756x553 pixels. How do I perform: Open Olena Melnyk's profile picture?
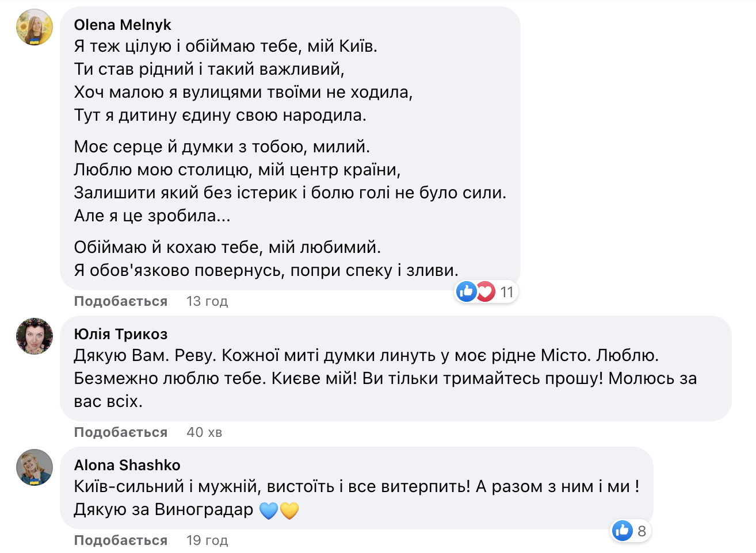click(34, 26)
